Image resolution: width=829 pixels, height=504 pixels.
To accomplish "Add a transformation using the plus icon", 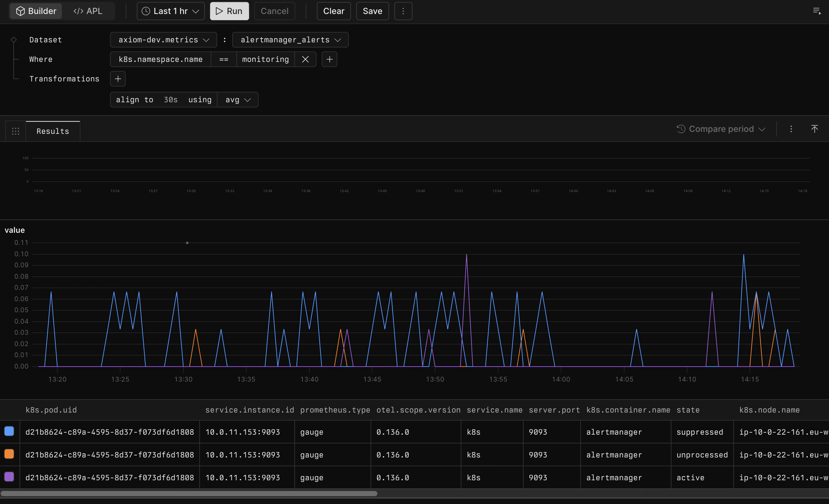I will [x=118, y=79].
